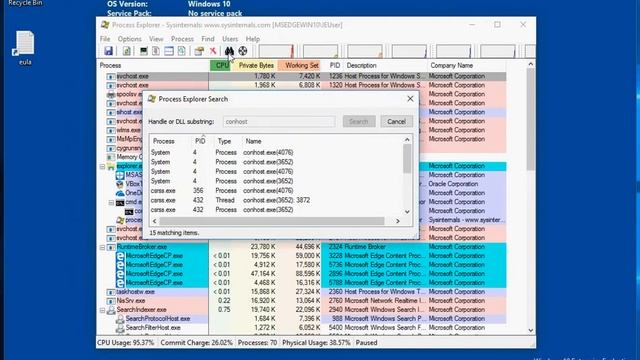Close the Process Explorer Search dialog
The image size is (640, 360).
410,99
